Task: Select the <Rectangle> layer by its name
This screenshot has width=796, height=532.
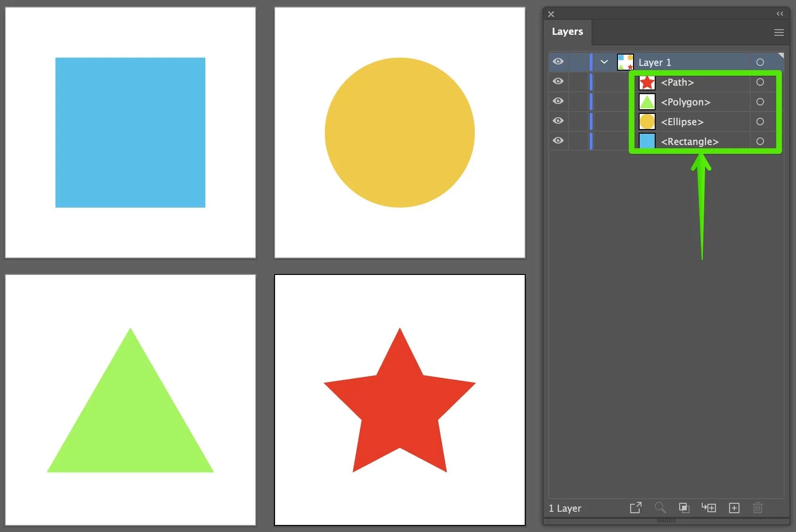Action: coord(690,141)
